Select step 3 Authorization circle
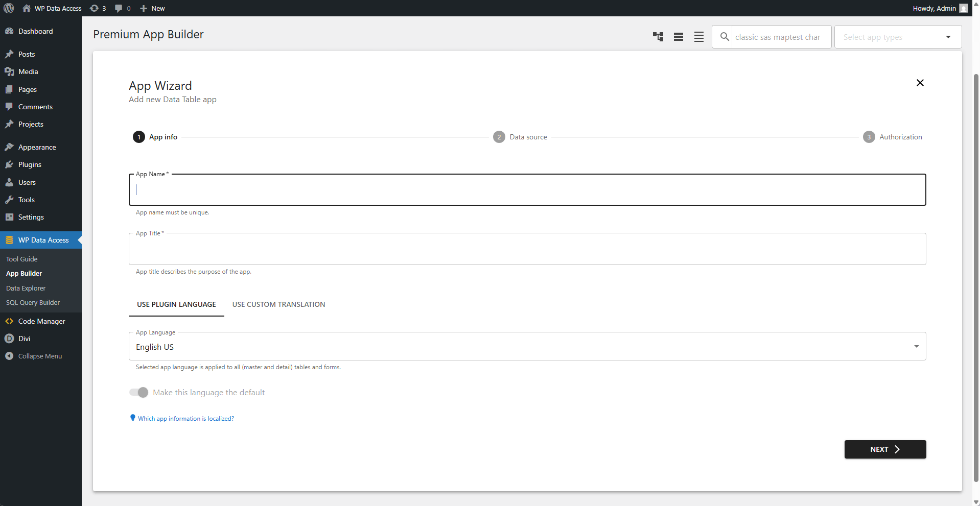Image resolution: width=980 pixels, height=506 pixels. [869, 137]
